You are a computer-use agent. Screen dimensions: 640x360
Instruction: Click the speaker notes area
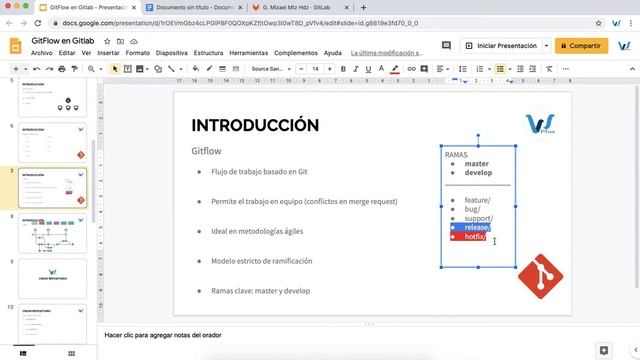368,335
